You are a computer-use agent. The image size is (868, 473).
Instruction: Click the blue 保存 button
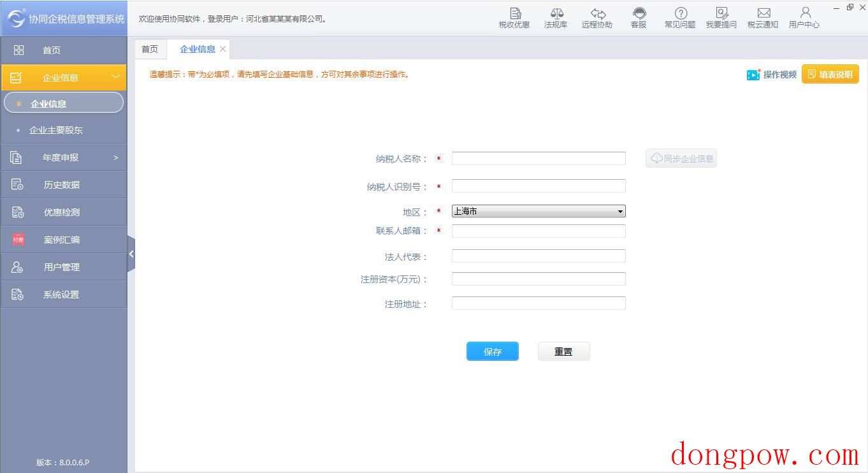pyautogui.click(x=493, y=351)
